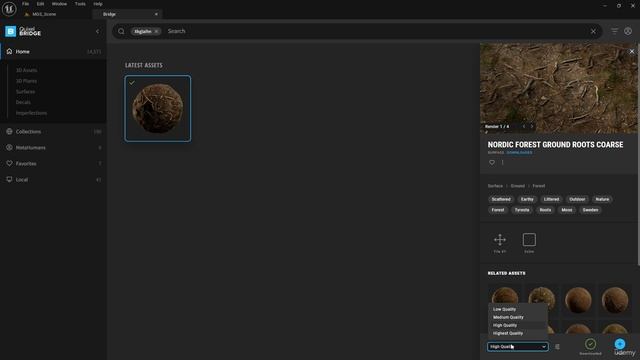Open the Surfaces category

(25, 91)
